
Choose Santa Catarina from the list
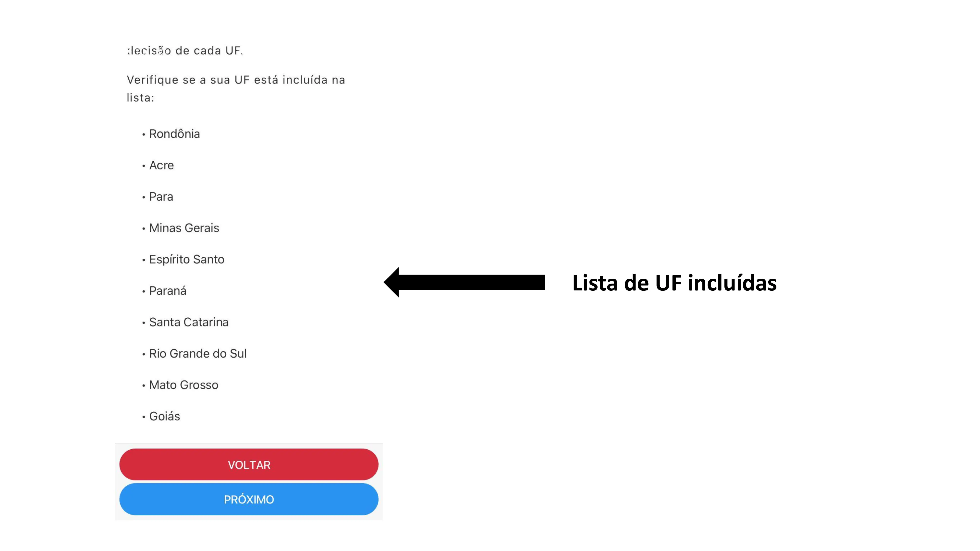tap(189, 322)
